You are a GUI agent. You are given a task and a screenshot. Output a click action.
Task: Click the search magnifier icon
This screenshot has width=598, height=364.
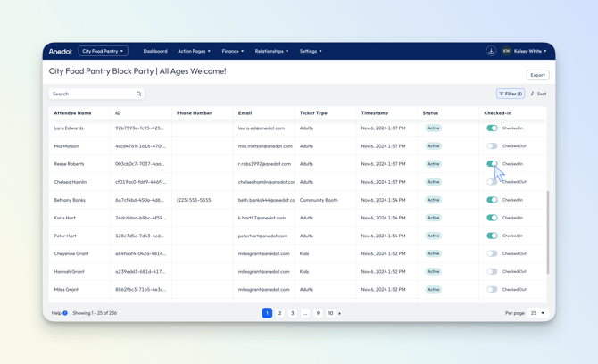click(139, 94)
